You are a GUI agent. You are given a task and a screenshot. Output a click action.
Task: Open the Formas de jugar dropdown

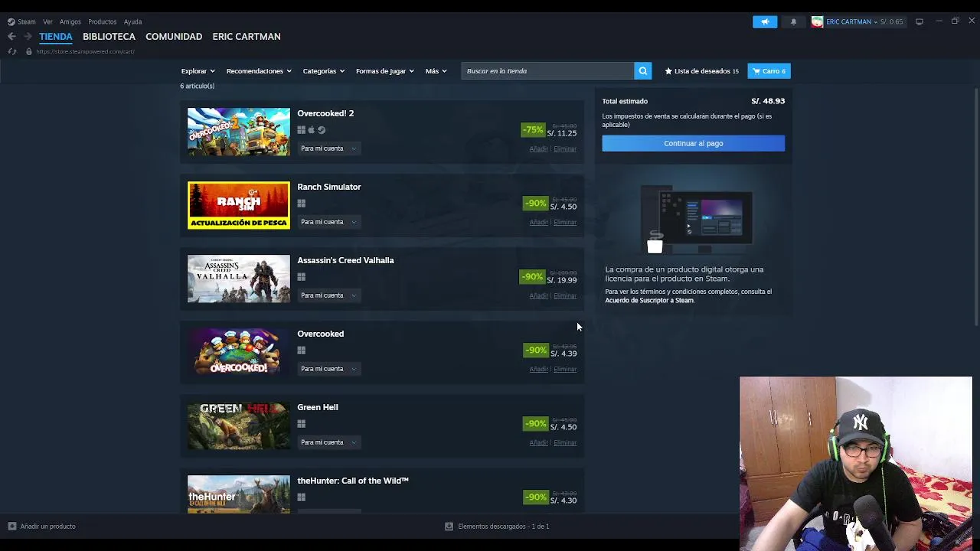[x=385, y=71]
